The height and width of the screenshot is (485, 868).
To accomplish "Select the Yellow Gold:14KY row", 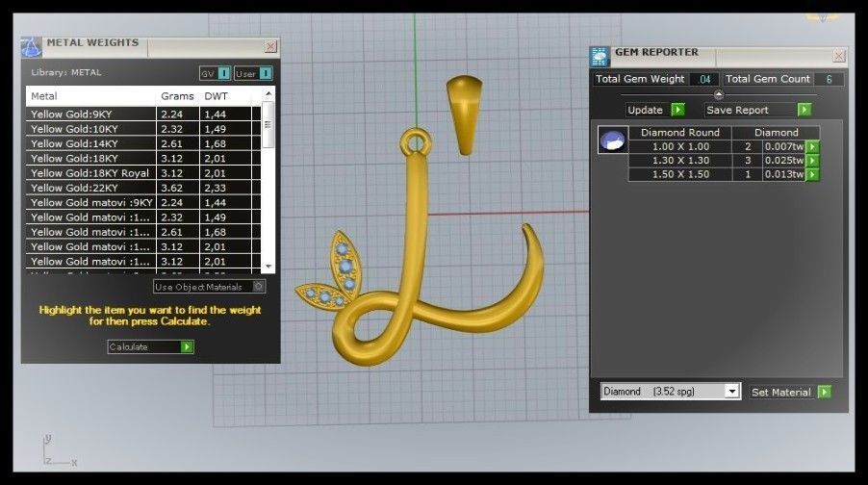I will point(143,143).
